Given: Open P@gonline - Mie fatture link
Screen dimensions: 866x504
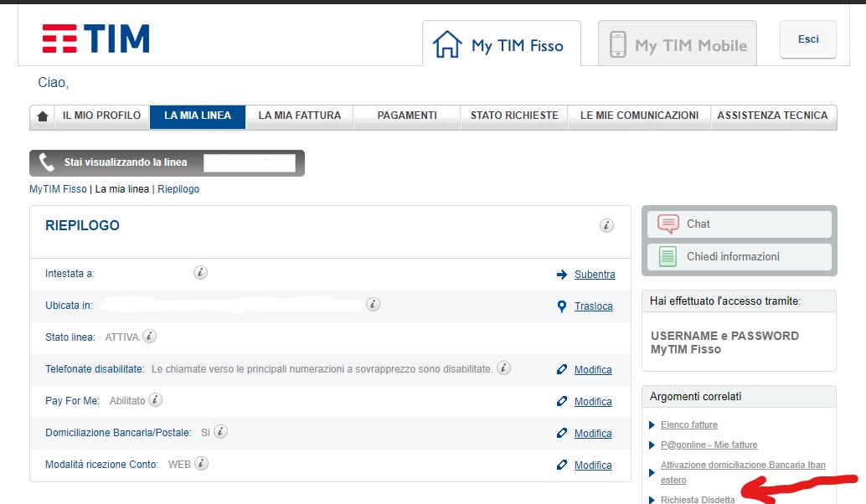Looking at the screenshot, I should [x=709, y=445].
